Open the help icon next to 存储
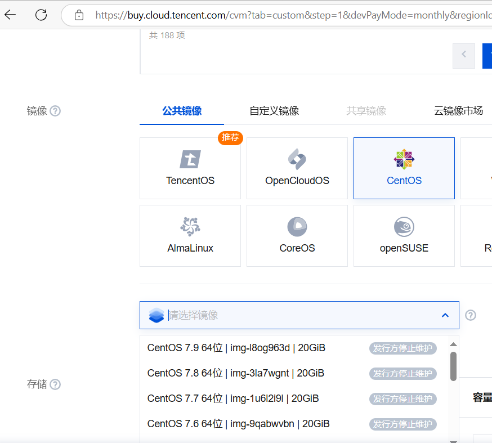 click(55, 384)
